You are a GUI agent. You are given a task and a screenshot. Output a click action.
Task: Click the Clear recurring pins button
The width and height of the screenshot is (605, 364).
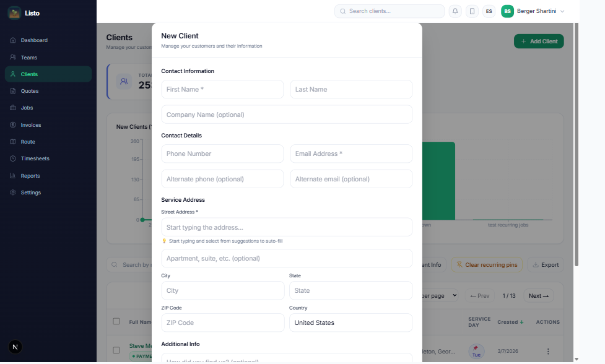click(x=487, y=265)
